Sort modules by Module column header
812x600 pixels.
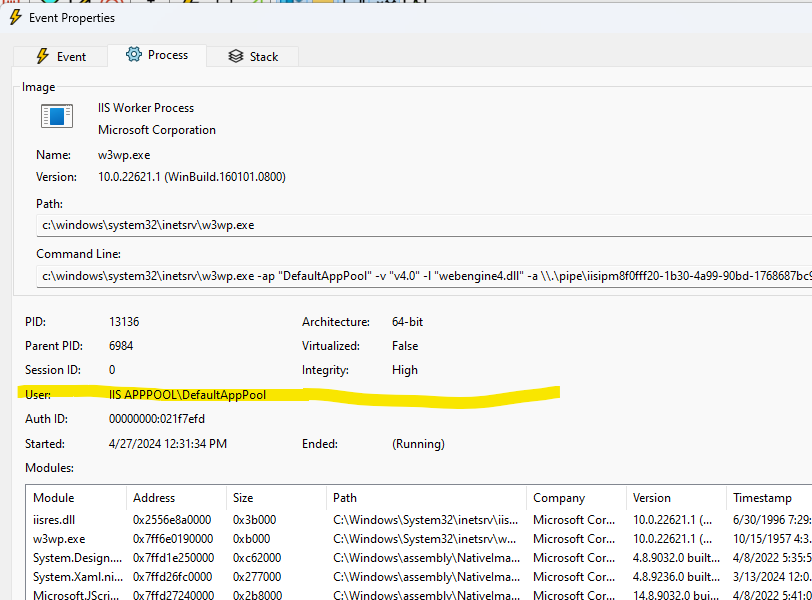click(x=76, y=497)
